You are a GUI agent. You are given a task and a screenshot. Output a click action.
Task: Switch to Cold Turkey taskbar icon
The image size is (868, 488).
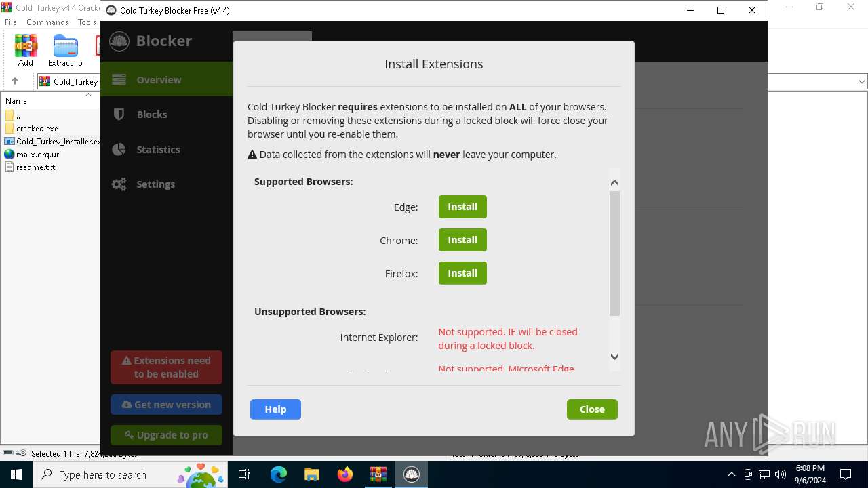pos(411,474)
